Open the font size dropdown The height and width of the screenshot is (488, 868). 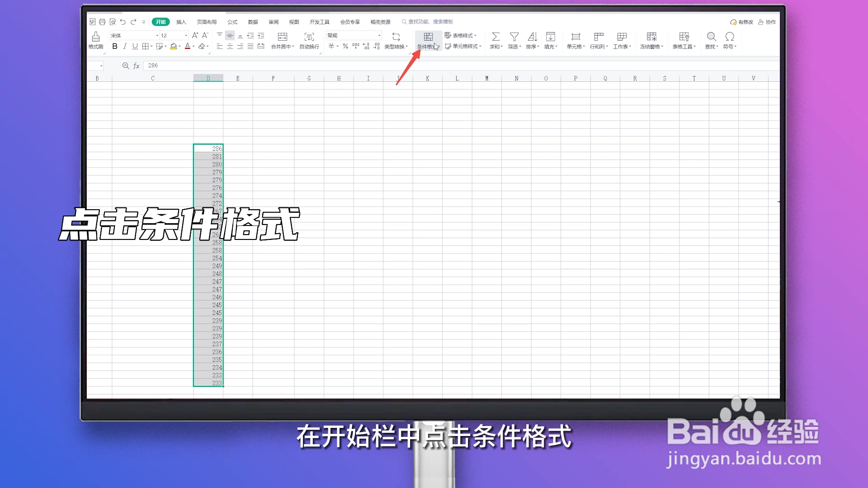tap(184, 35)
